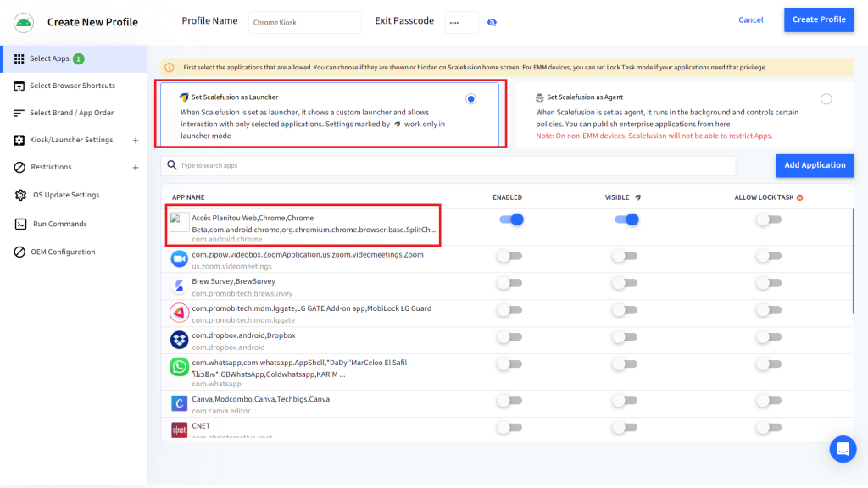Image resolution: width=868 pixels, height=488 pixels.
Task: Click the Select Brand / App Order icon
Action: (19, 113)
